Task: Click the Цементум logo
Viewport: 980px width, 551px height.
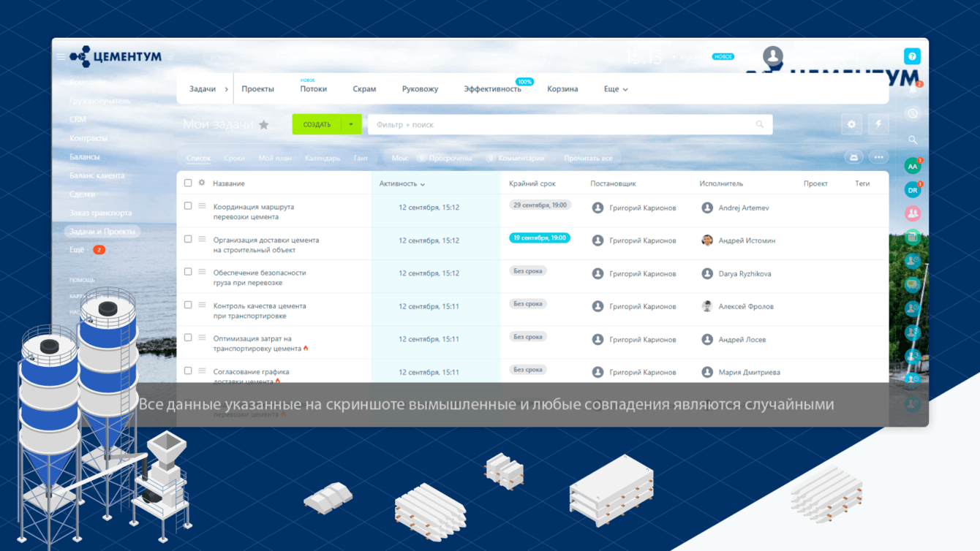Action: [116, 56]
